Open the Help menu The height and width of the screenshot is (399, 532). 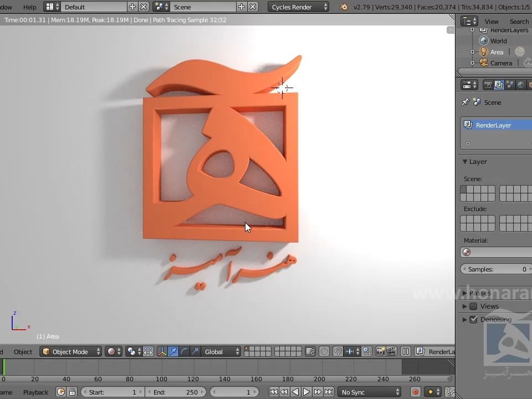coord(29,7)
